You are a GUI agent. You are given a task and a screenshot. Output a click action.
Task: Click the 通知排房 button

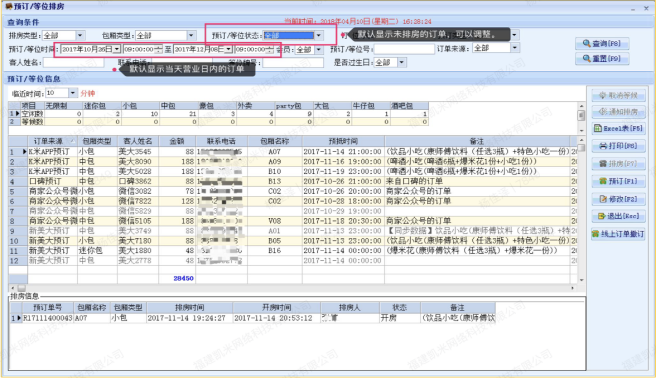(x=618, y=112)
